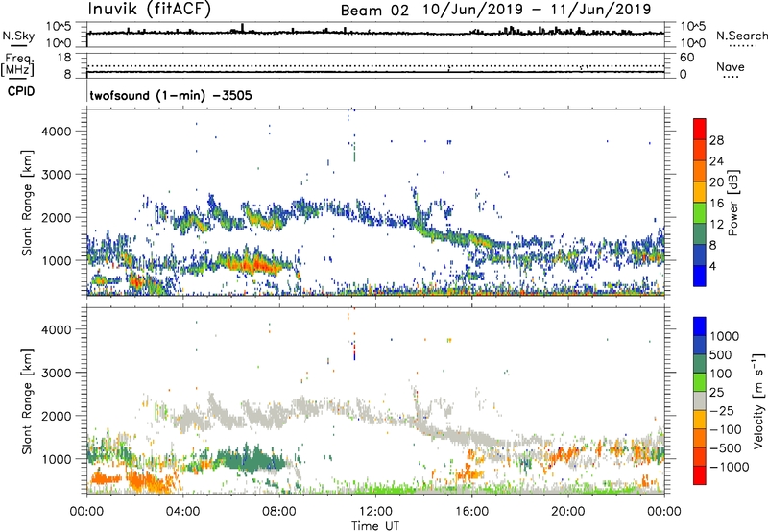
Task: Click the 08:00 time axis label
Action: 279,512
